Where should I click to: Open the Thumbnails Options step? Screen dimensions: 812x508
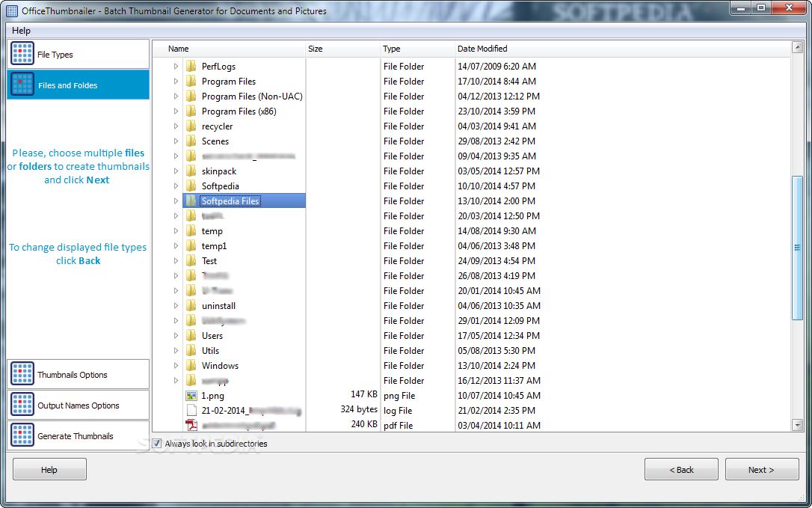coord(79,374)
